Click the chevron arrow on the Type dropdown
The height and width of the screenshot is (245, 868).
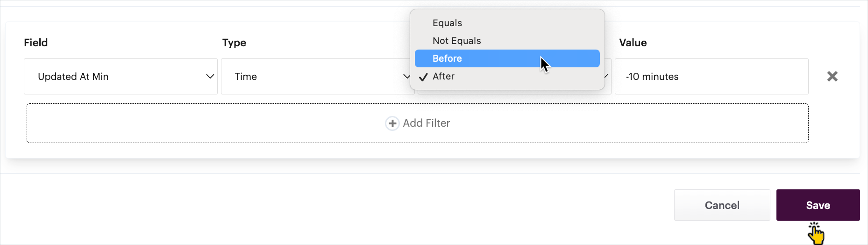click(406, 76)
